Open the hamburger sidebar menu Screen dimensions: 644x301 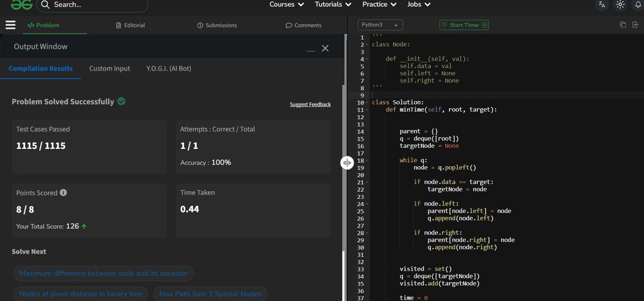click(x=10, y=25)
